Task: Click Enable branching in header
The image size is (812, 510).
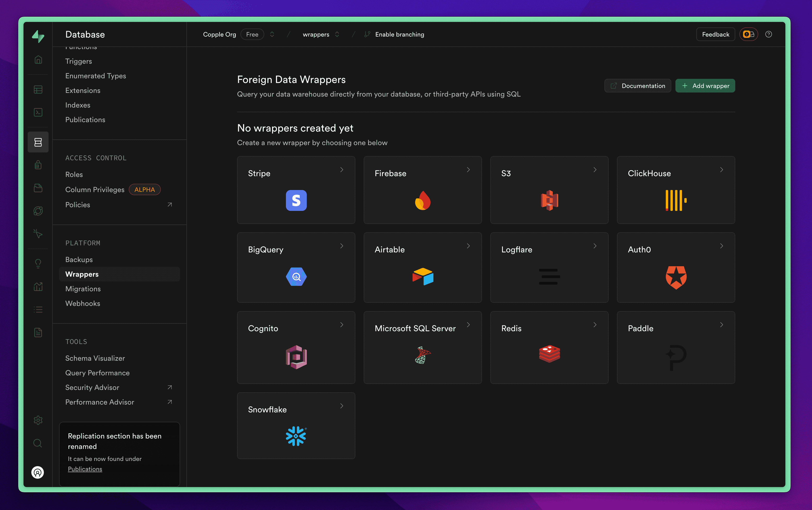Action: [x=399, y=34]
